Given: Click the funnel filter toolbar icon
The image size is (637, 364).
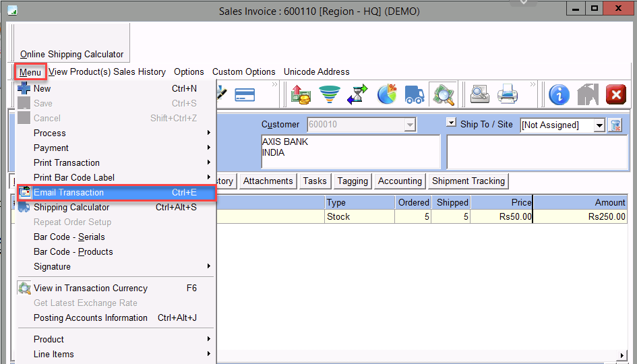Looking at the screenshot, I should (330, 95).
